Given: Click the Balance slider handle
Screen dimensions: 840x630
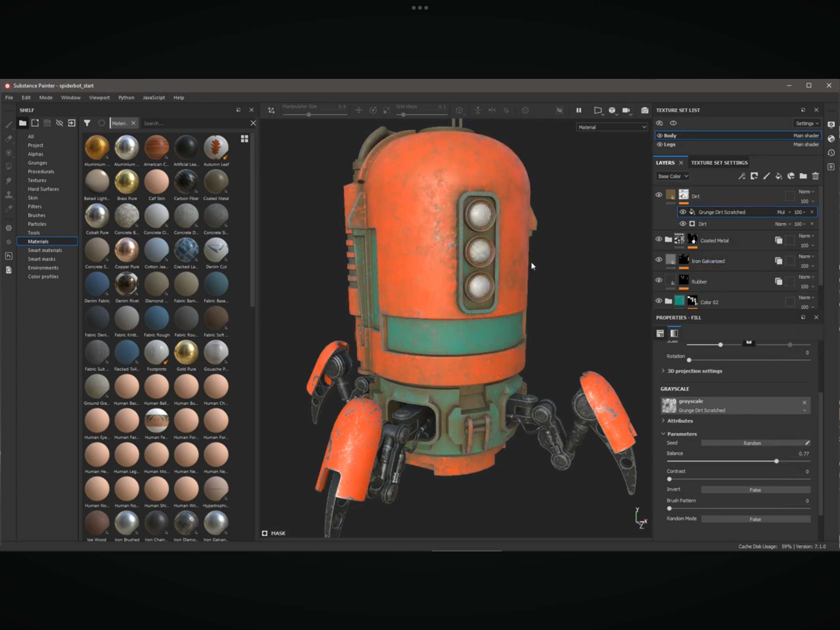Looking at the screenshot, I should tap(776, 461).
